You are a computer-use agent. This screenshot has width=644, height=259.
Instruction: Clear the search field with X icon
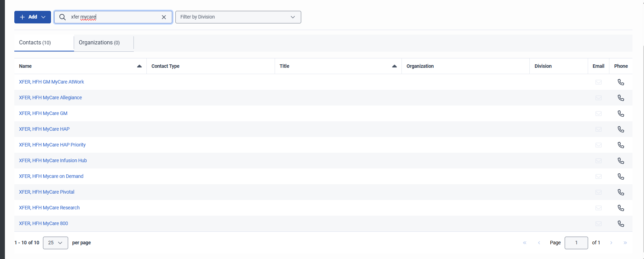tap(164, 17)
